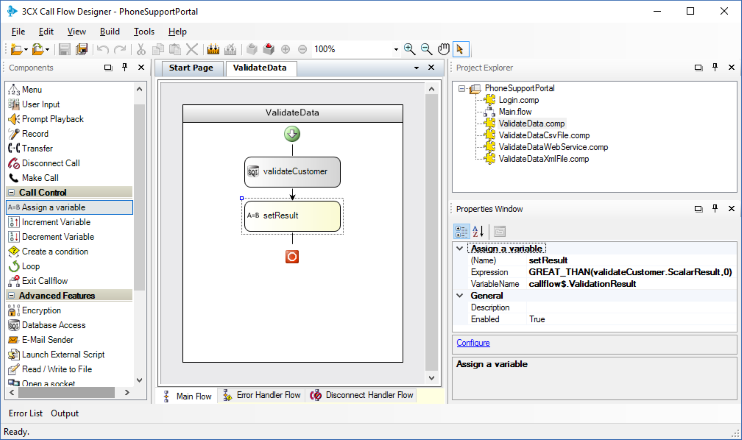
Task: Click the Zoom Out magnifier icon
Action: coord(426,49)
